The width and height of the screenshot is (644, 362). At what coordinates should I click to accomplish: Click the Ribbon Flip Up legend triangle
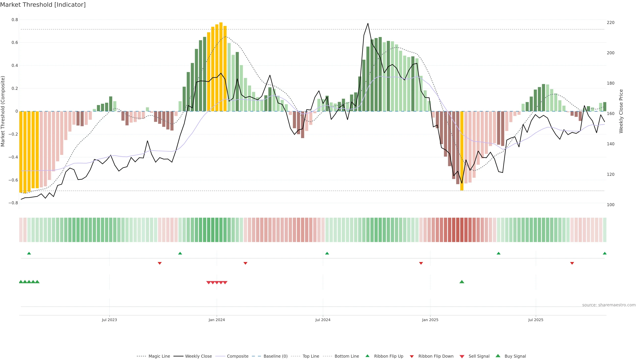pos(367,356)
